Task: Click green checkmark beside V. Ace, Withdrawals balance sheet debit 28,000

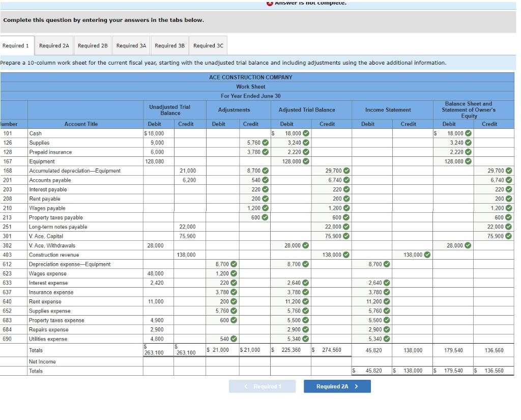Action: pos(468,245)
